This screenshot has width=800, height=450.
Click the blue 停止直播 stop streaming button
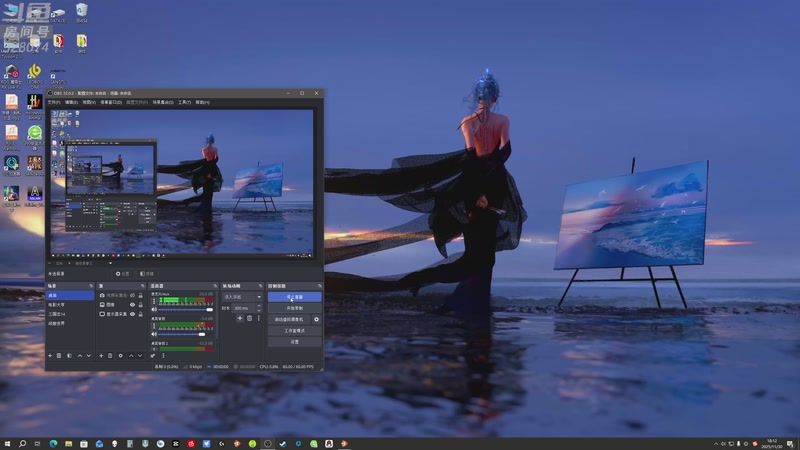[294, 297]
